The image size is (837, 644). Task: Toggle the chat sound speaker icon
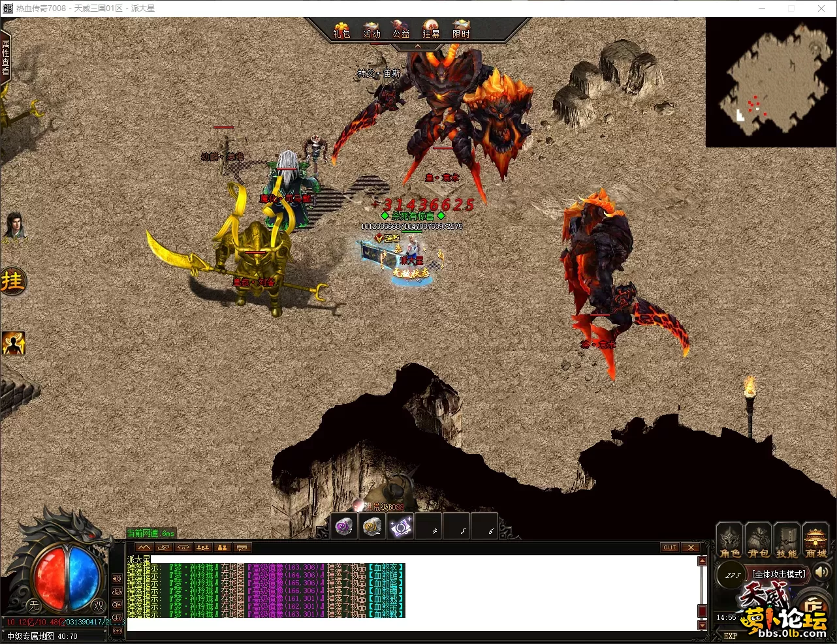pos(118,579)
